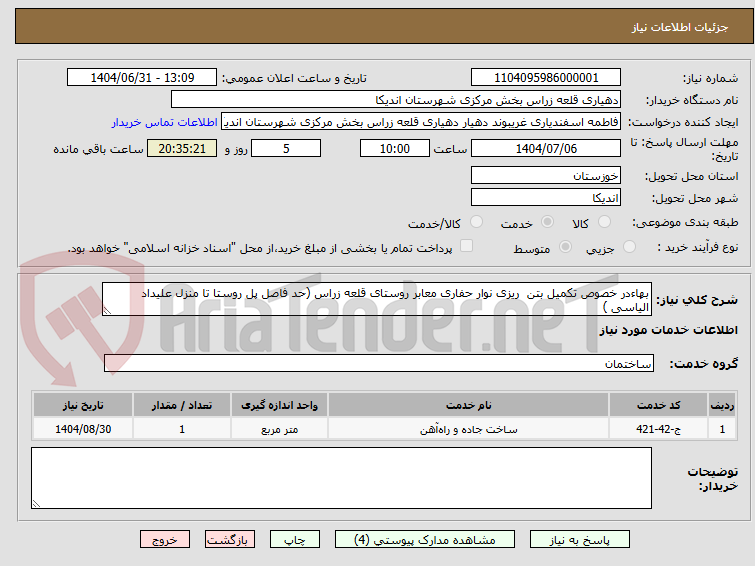Image resolution: width=755 pixels, height=566 pixels.
Task: Select متوسط purchase process type
Action: (565, 247)
